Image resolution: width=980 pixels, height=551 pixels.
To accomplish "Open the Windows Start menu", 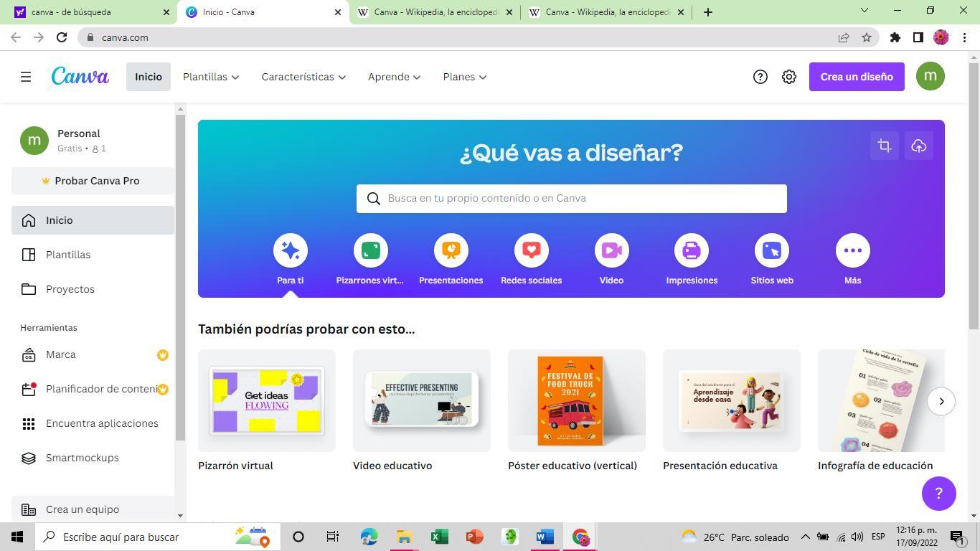I will tap(17, 537).
